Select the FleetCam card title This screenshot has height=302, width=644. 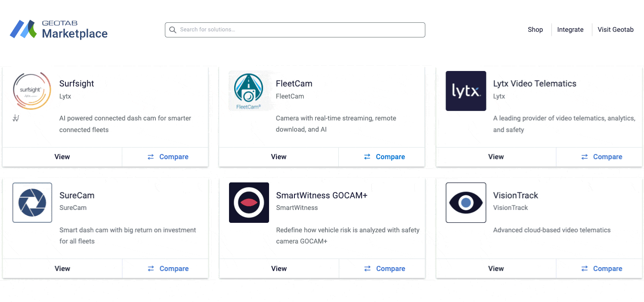pos(294,84)
